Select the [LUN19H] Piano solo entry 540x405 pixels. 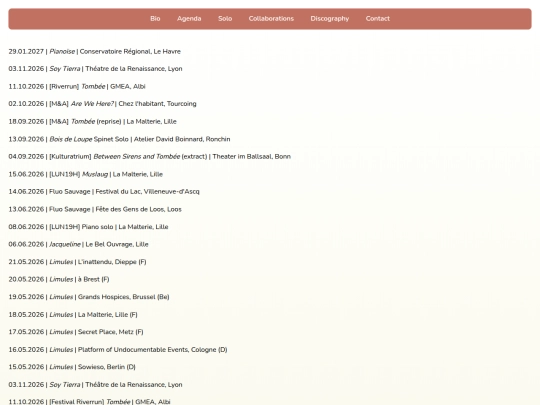click(x=88, y=227)
